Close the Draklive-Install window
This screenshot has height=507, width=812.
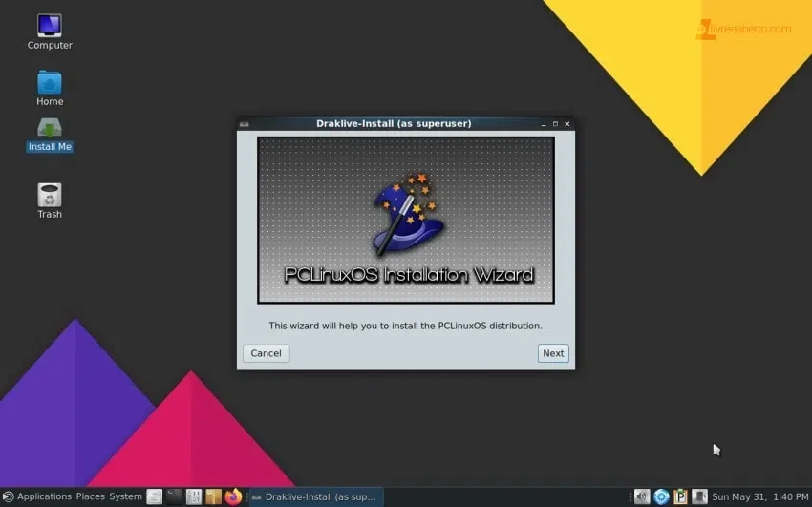pyautogui.click(x=567, y=124)
